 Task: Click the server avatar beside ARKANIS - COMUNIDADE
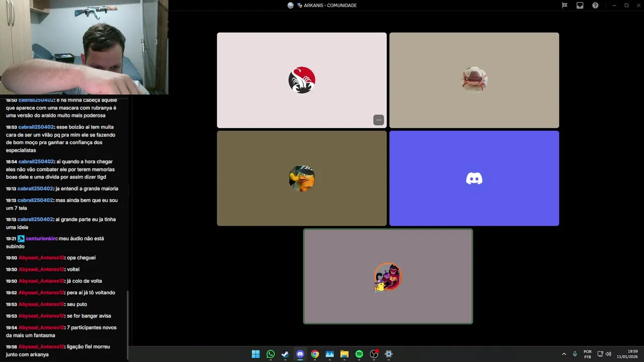tap(290, 6)
